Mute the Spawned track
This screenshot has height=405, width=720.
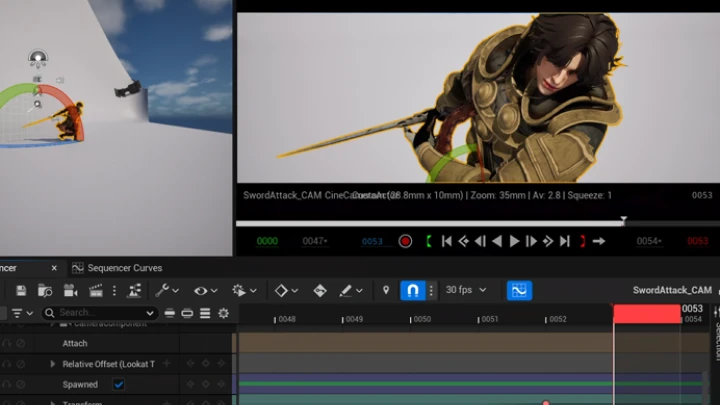[x=20, y=384]
